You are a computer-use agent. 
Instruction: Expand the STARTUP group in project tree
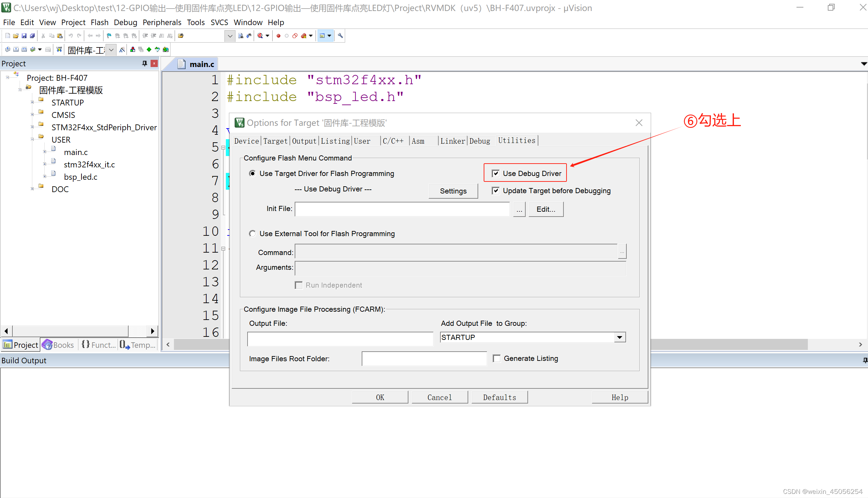pyautogui.click(x=32, y=102)
